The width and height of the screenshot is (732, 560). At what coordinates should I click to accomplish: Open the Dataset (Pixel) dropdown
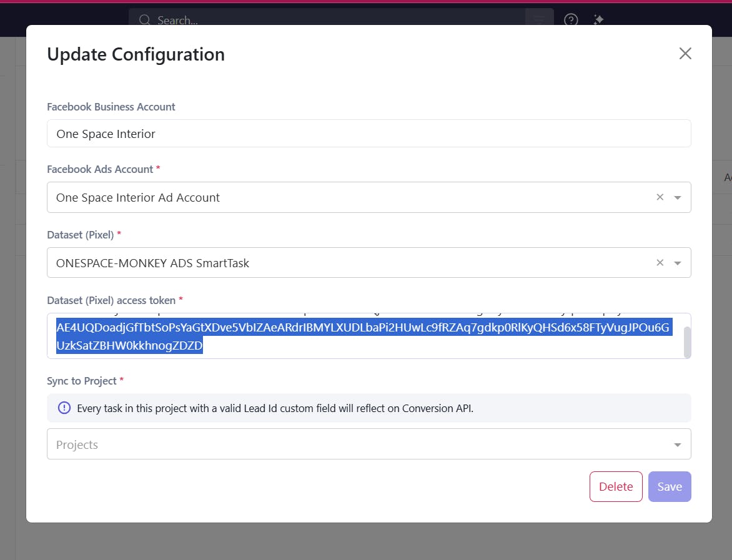click(677, 262)
